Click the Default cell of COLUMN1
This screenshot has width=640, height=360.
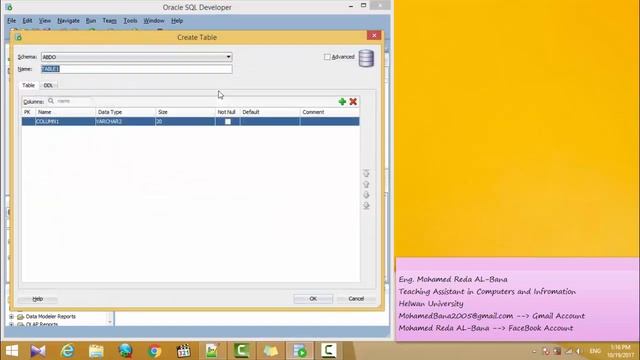pyautogui.click(x=270, y=122)
